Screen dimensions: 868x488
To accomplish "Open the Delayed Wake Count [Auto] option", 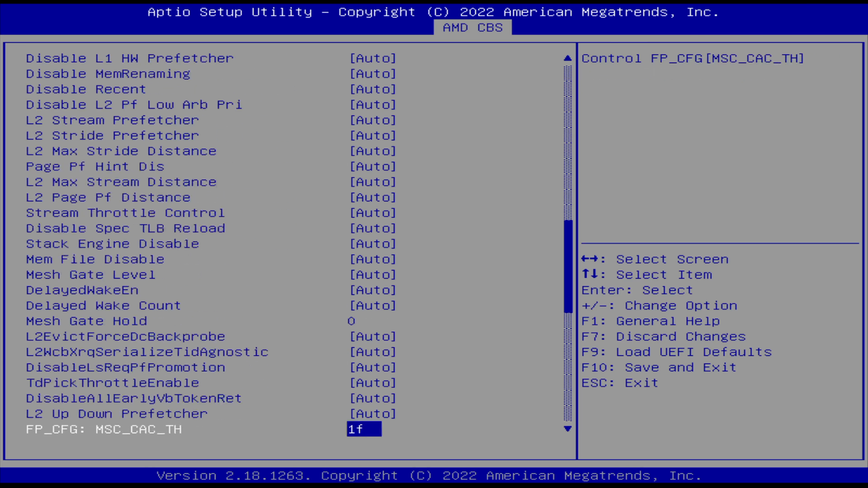I will tap(373, 306).
